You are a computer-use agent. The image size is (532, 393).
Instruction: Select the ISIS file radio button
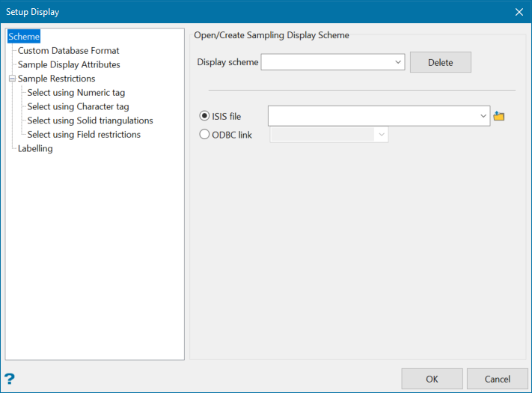tap(204, 116)
